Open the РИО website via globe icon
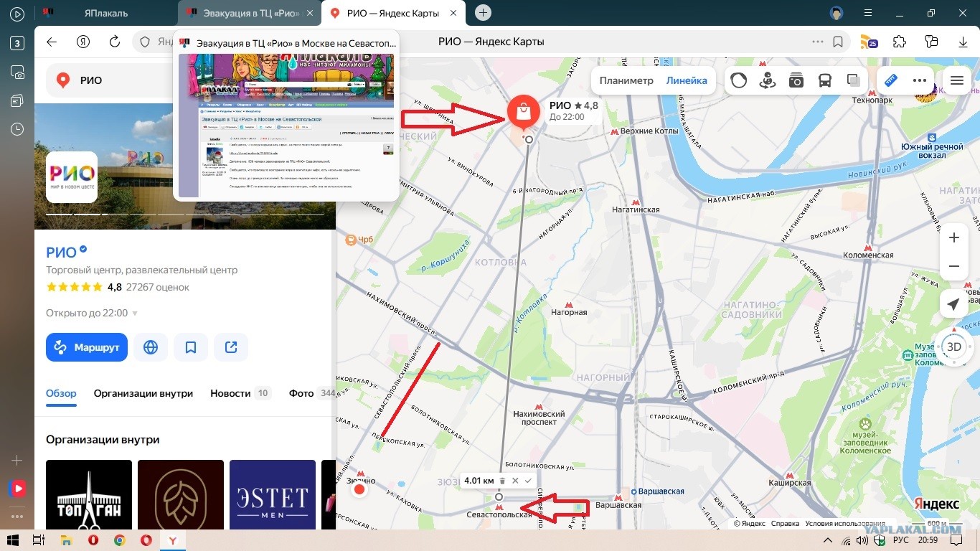The height and width of the screenshot is (551, 980). (150, 347)
